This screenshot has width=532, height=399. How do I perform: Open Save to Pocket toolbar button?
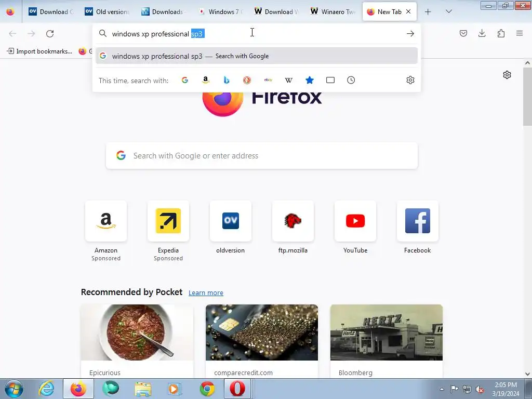[x=463, y=33]
